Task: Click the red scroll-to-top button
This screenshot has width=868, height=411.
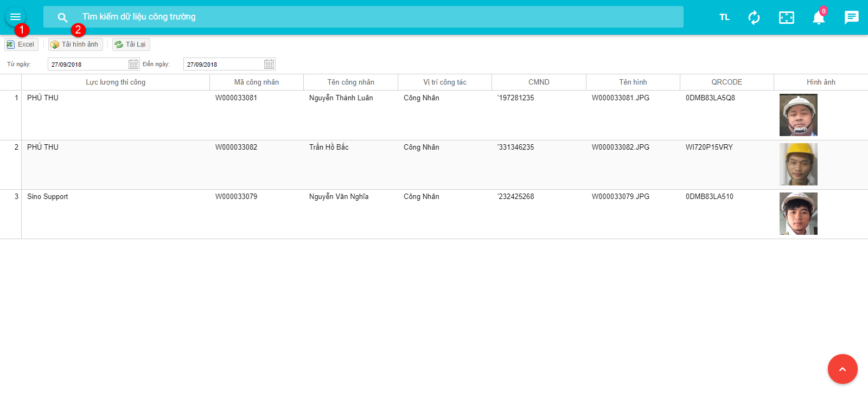Action: coord(842,369)
